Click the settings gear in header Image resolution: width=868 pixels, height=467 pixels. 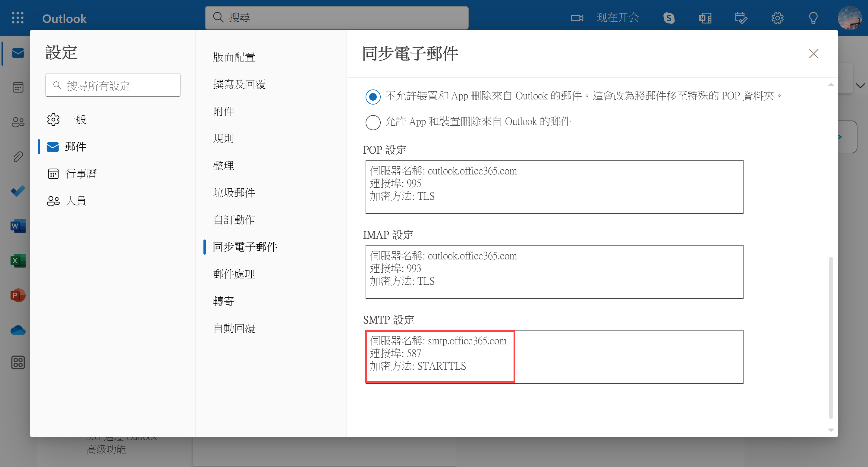777,17
